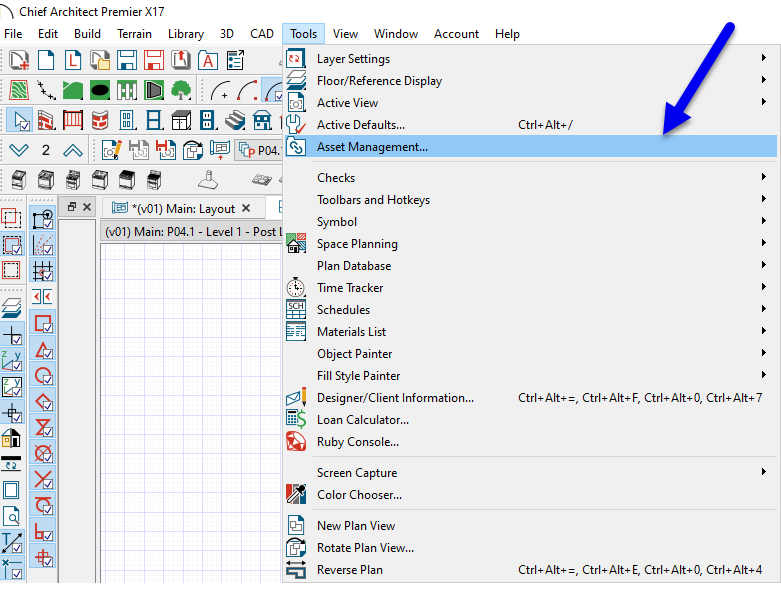Expand the Active View submenu

530,103
